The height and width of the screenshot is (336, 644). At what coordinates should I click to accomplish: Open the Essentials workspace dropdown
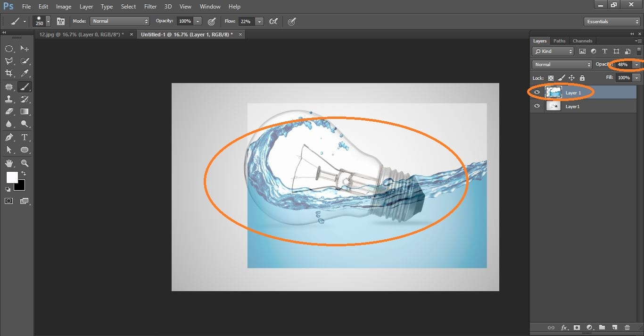(x=611, y=21)
